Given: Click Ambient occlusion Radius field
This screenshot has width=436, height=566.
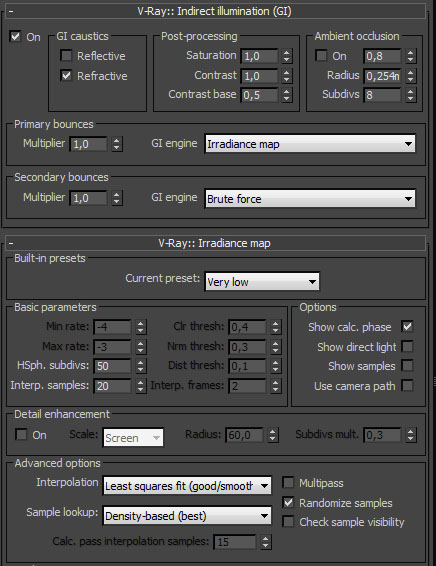Looking at the screenshot, I should click(382, 76).
